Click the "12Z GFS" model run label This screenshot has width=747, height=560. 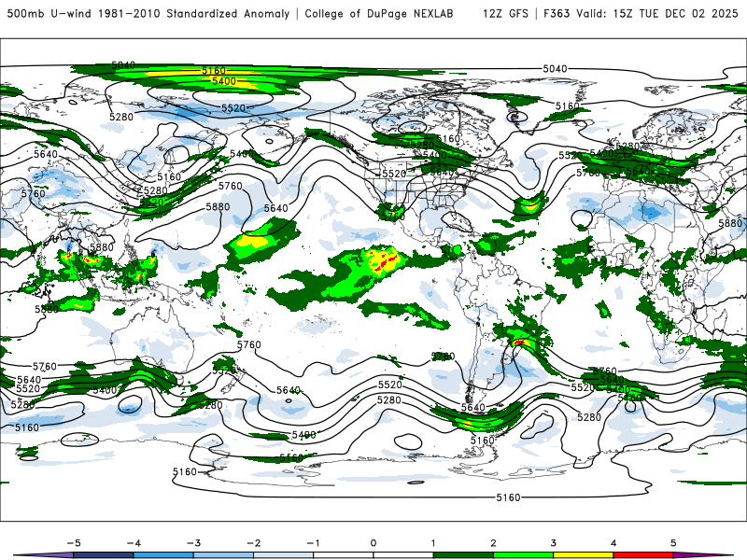click(x=505, y=13)
